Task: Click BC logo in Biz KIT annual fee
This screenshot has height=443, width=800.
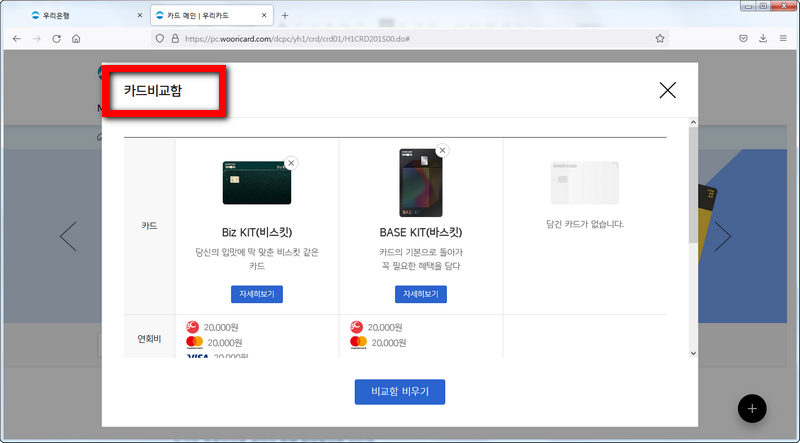Action: pos(192,327)
